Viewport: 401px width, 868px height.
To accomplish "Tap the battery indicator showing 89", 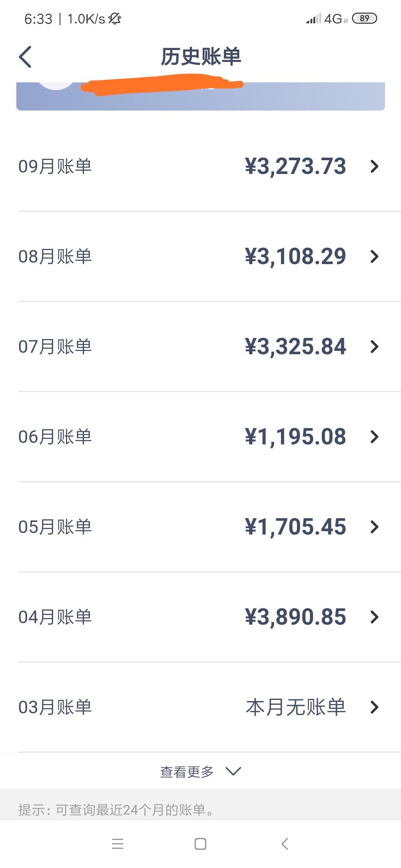I will coord(364,19).
